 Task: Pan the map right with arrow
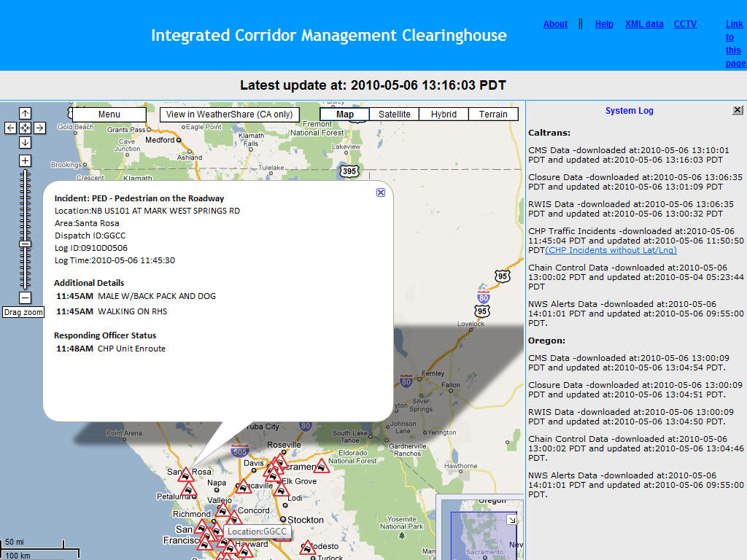click(x=39, y=128)
